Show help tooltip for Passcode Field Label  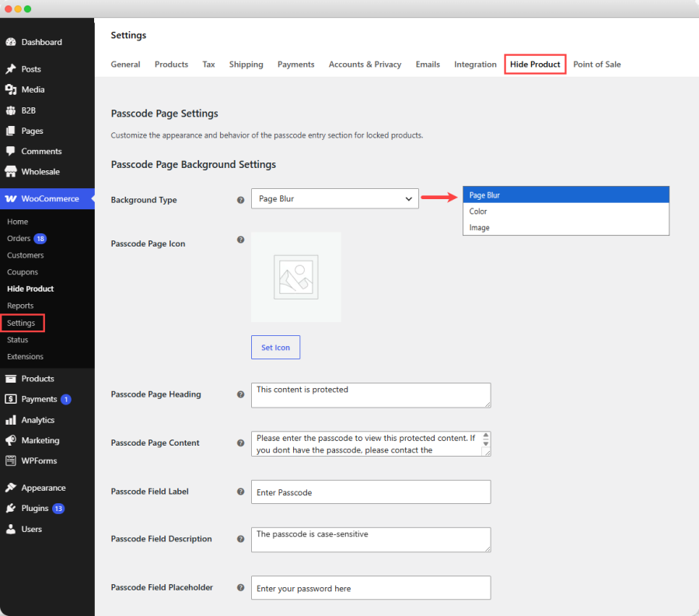point(241,492)
